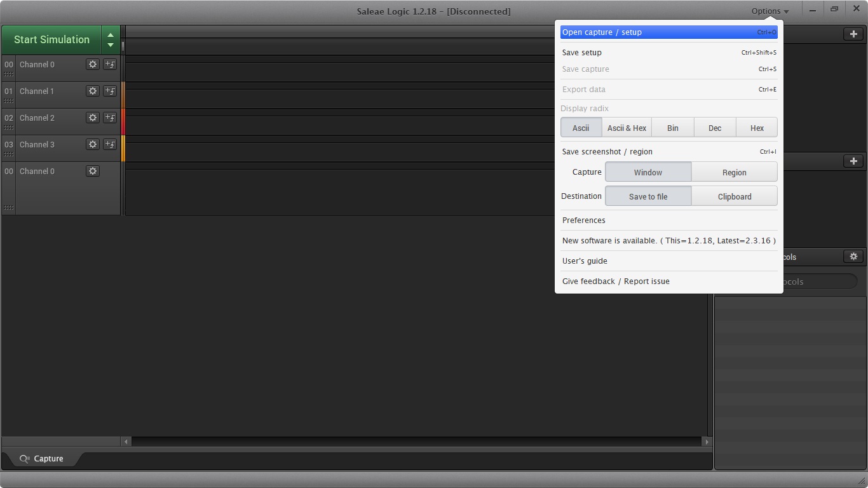Click the Channel 2 name label
The image size is (868, 488).
point(37,118)
